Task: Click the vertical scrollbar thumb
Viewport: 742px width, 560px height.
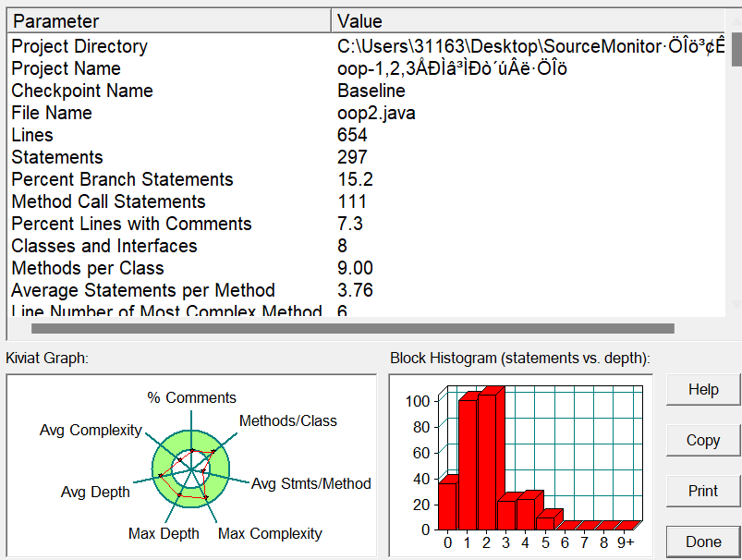Action: 736,48
